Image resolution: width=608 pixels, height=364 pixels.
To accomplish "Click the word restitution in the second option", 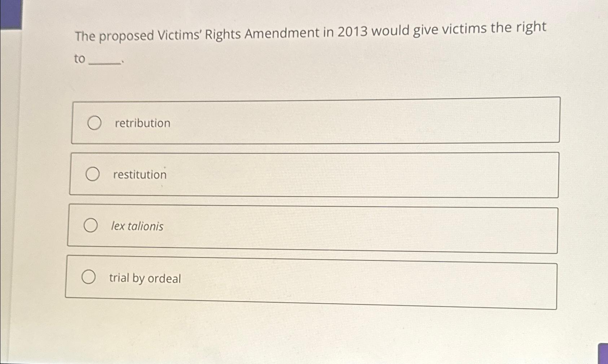I will [139, 175].
